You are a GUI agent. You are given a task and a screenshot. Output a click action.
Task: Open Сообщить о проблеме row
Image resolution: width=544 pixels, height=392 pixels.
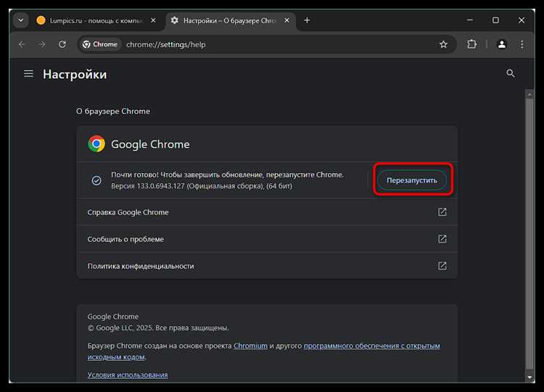coord(267,239)
